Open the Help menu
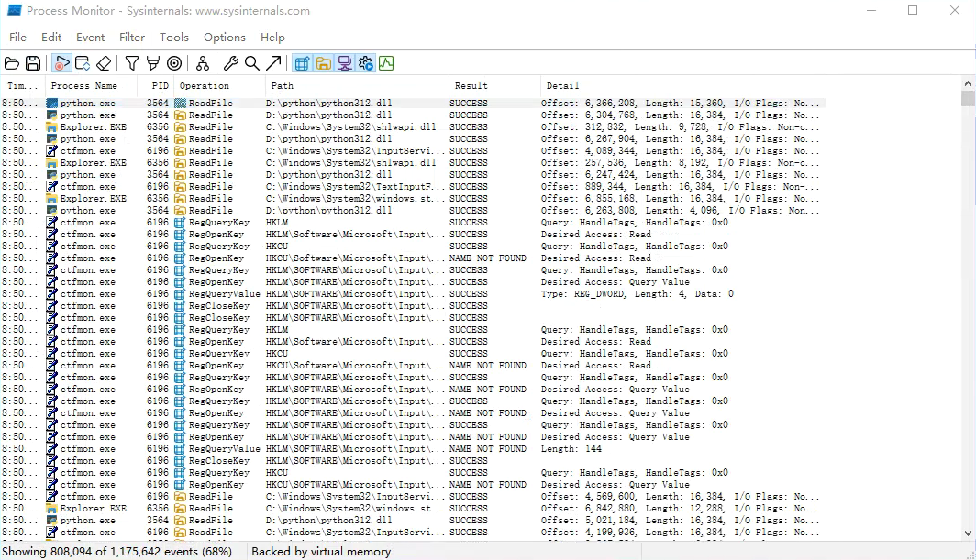This screenshot has height=560, width=976. point(272,38)
